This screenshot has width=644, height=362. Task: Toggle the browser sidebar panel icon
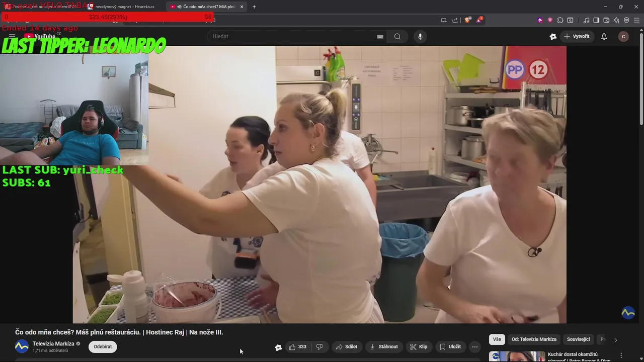pyautogui.click(x=596, y=20)
